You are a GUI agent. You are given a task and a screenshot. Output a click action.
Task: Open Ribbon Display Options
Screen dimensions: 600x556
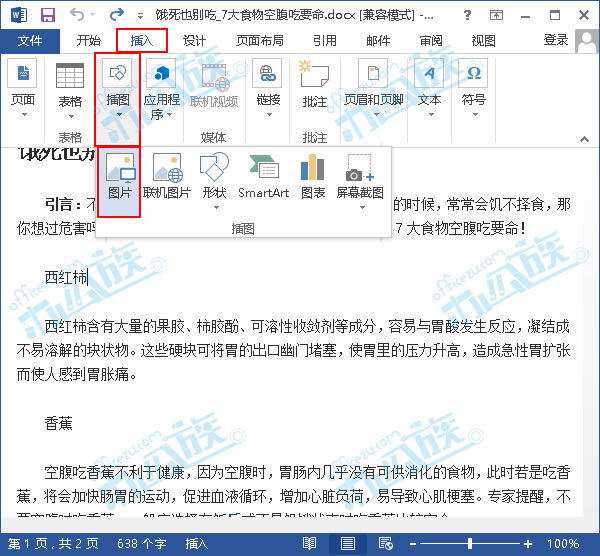click(496, 15)
